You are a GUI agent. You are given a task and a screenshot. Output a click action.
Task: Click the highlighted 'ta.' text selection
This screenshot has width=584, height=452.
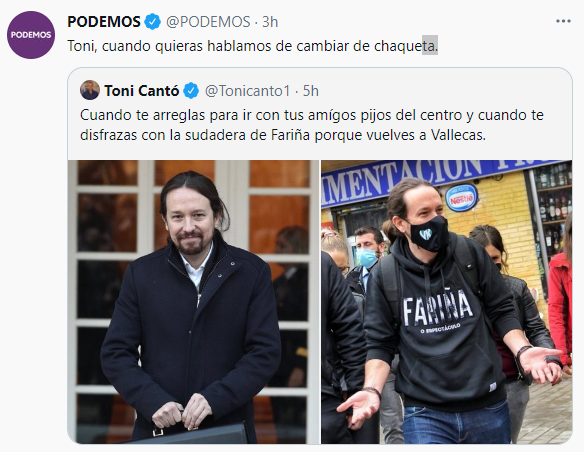(x=430, y=45)
